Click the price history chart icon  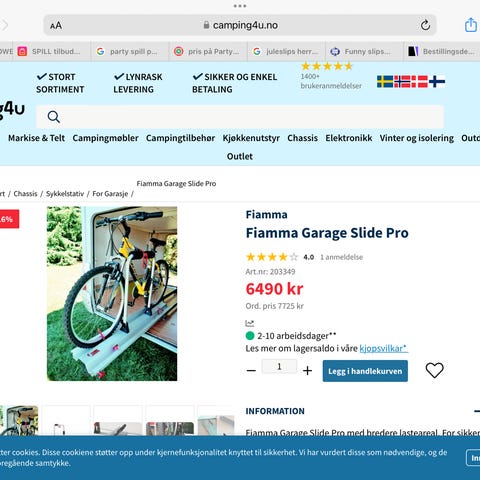(250, 323)
